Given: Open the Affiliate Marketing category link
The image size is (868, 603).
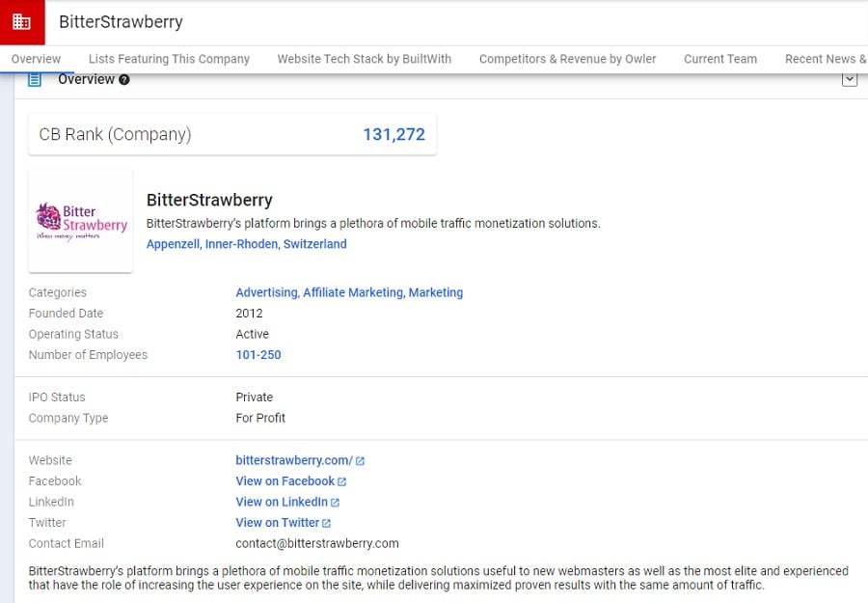Looking at the screenshot, I should (353, 292).
